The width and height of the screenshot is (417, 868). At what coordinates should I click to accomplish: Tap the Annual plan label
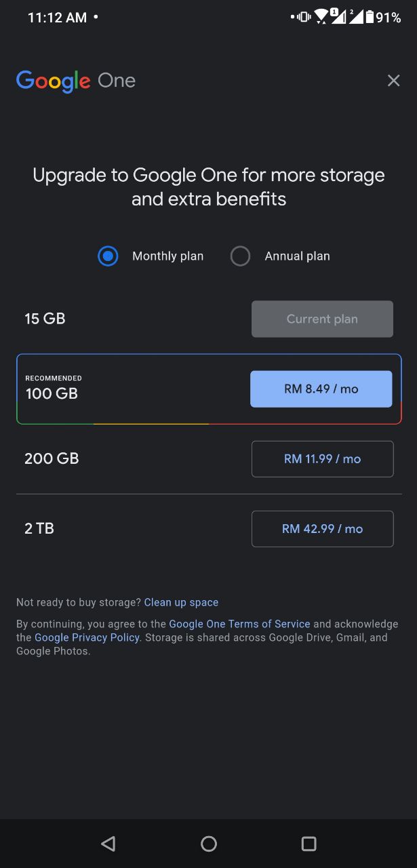(297, 256)
